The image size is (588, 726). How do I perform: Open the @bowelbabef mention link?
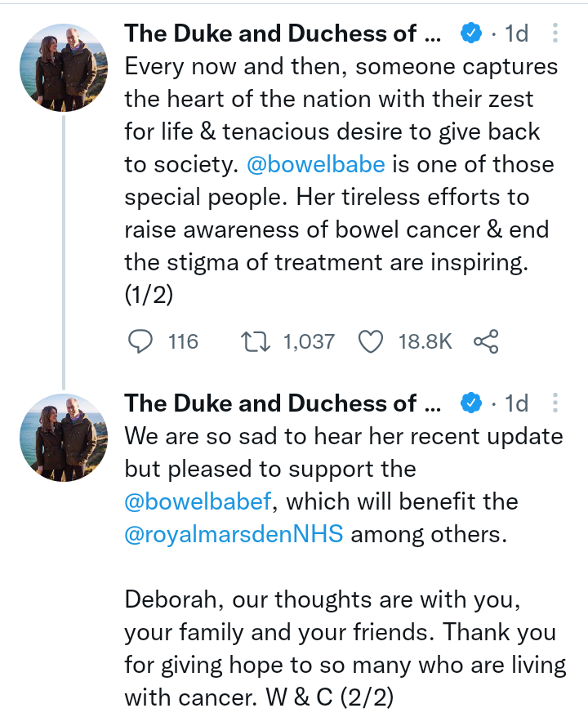(197, 501)
